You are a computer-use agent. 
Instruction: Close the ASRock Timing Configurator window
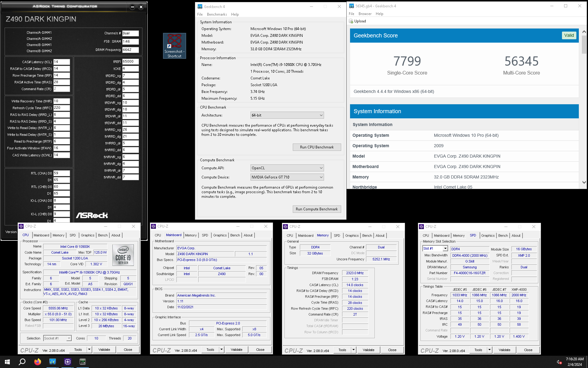coord(141,7)
